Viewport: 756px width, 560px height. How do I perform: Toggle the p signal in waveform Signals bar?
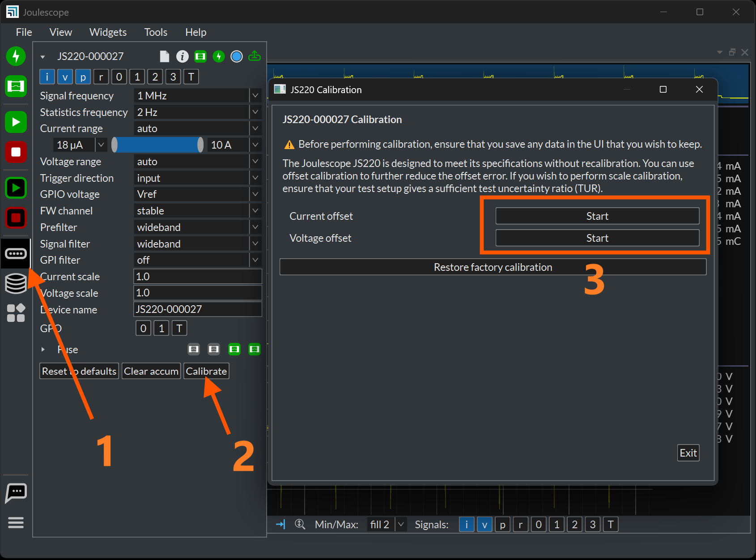tap(503, 525)
